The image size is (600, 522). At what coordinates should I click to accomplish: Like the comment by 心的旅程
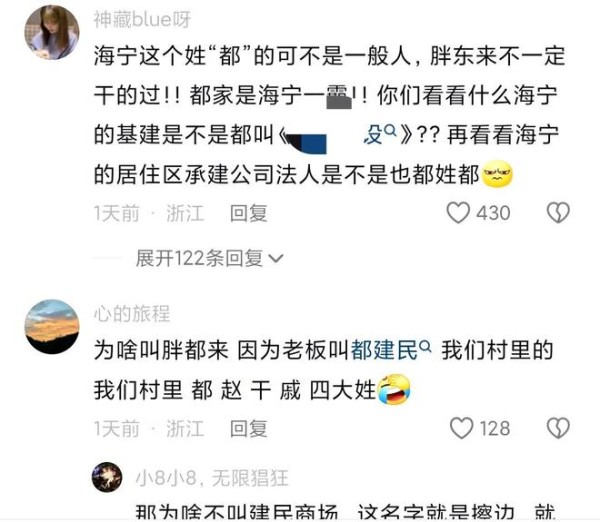click(461, 428)
